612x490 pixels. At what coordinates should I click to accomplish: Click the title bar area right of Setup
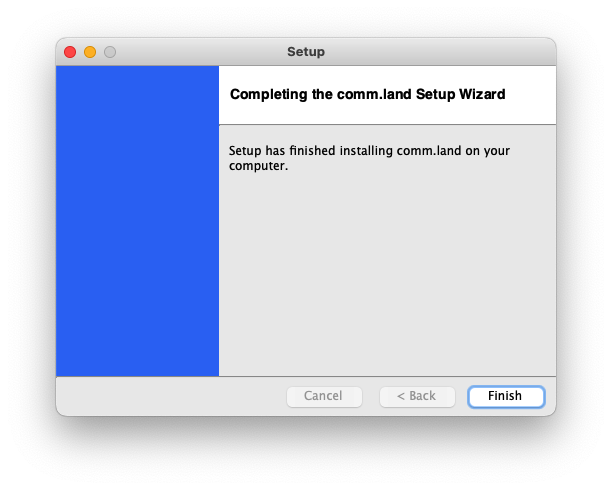point(439,52)
